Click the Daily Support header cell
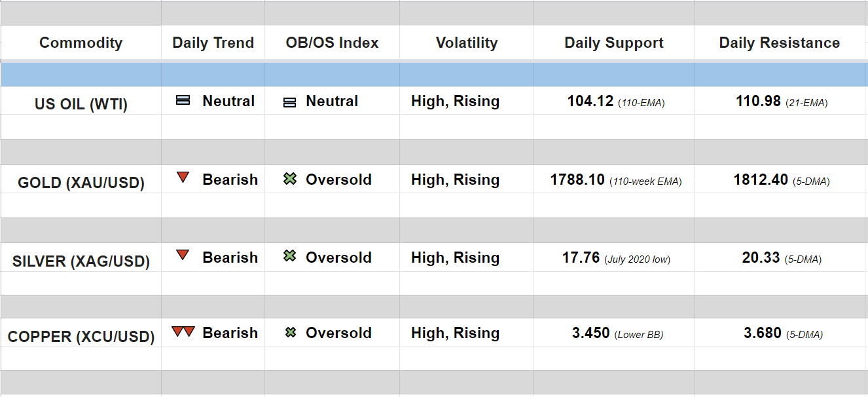The image size is (868, 397). 614,43
